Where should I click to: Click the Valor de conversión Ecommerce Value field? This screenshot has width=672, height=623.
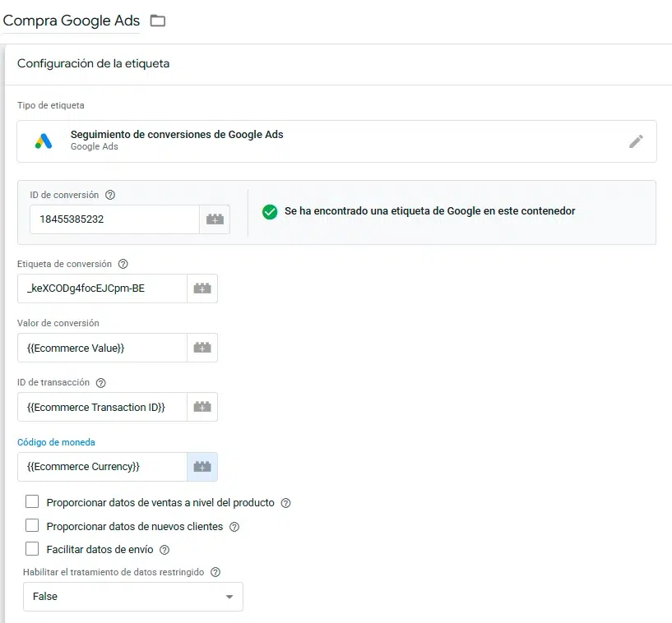tap(103, 348)
